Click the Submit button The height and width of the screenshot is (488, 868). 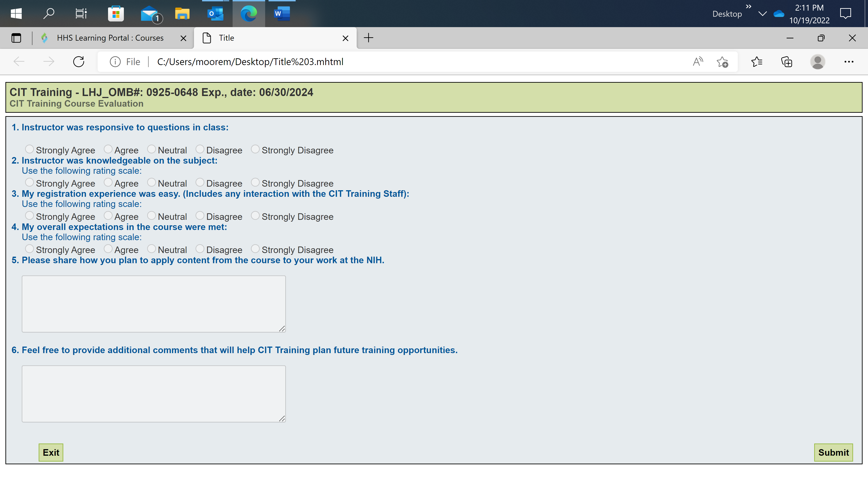coord(833,452)
